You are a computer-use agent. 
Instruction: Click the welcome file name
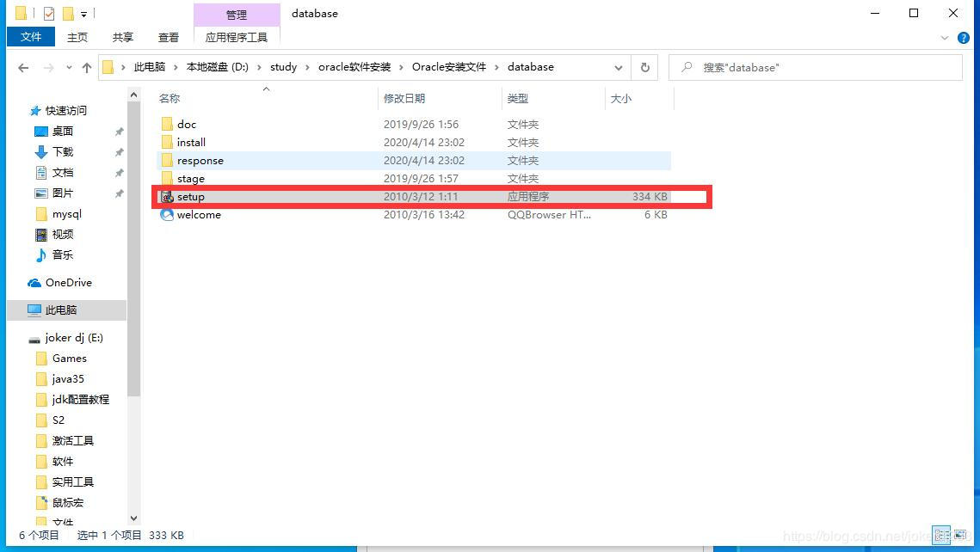(x=199, y=215)
